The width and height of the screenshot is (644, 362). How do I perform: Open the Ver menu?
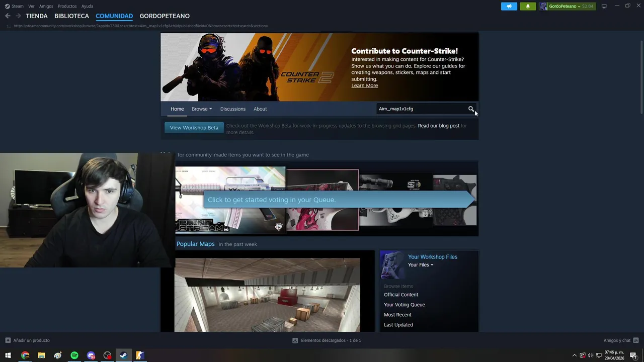[31, 6]
